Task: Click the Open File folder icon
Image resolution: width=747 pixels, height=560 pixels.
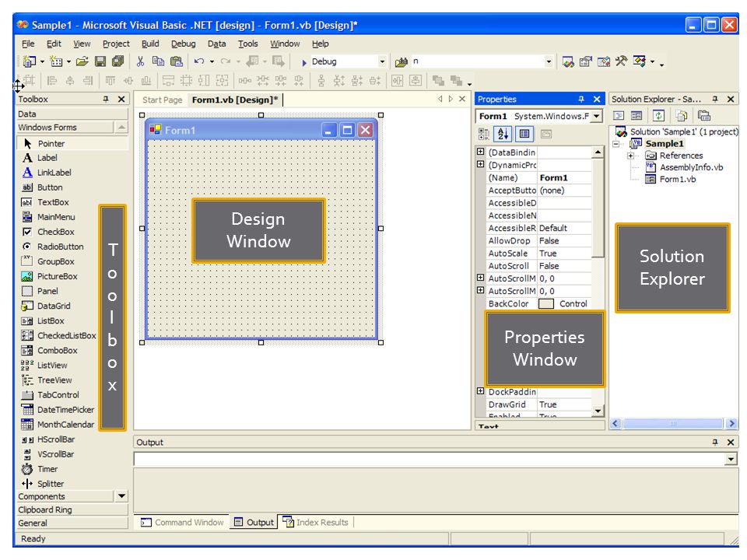Action: tap(82, 61)
